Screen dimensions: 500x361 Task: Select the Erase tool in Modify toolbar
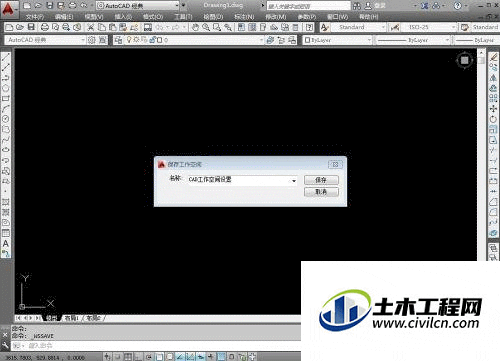pos(493,57)
